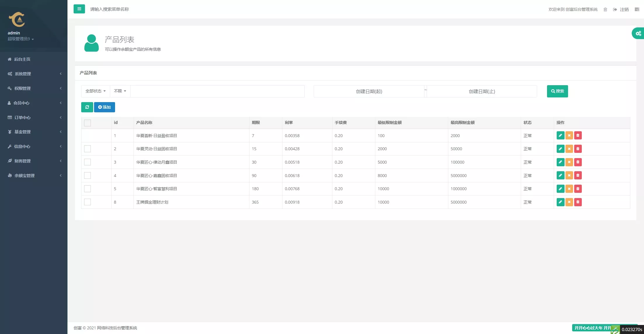The height and width of the screenshot is (334, 644).
Task: Click the green hamburger menu toggle button
Action: [x=79, y=9]
